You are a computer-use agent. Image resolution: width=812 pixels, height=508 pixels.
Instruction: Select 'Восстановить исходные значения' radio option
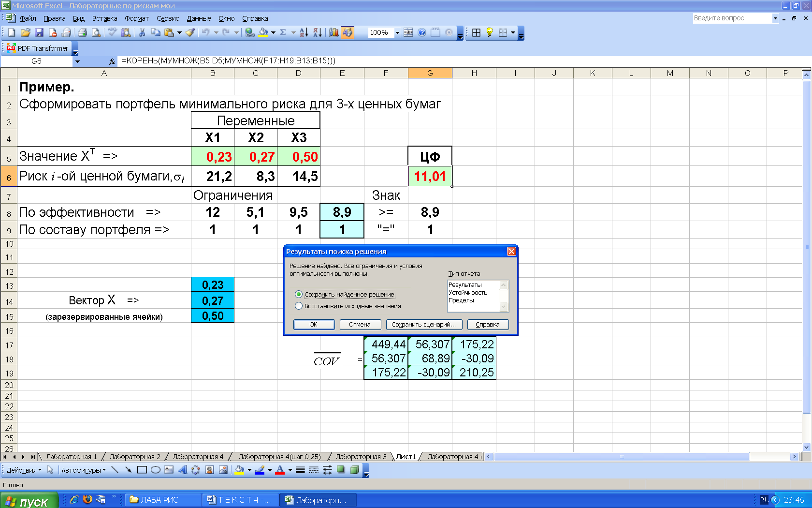tap(299, 306)
